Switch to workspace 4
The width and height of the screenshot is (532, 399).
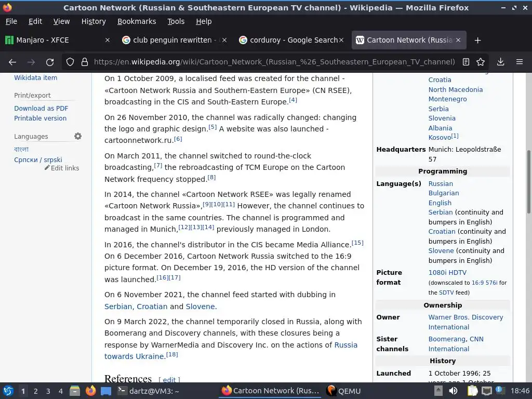61,391
